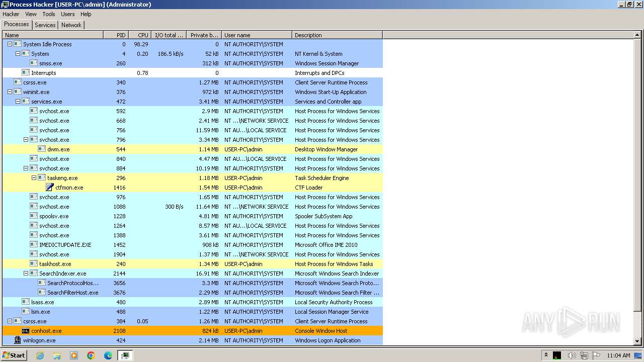This screenshot has width=644, height=362.
Task: Open the View menu
Action: tap(31, 14)
